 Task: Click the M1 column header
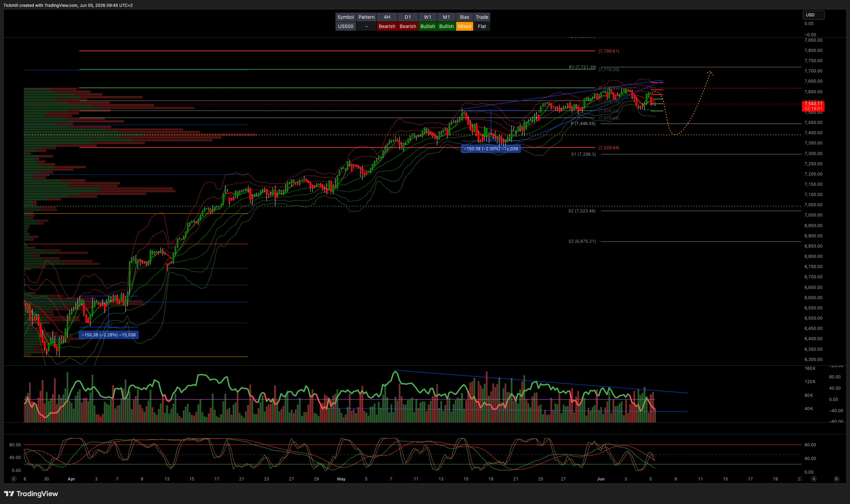click(x=446, y=17)
